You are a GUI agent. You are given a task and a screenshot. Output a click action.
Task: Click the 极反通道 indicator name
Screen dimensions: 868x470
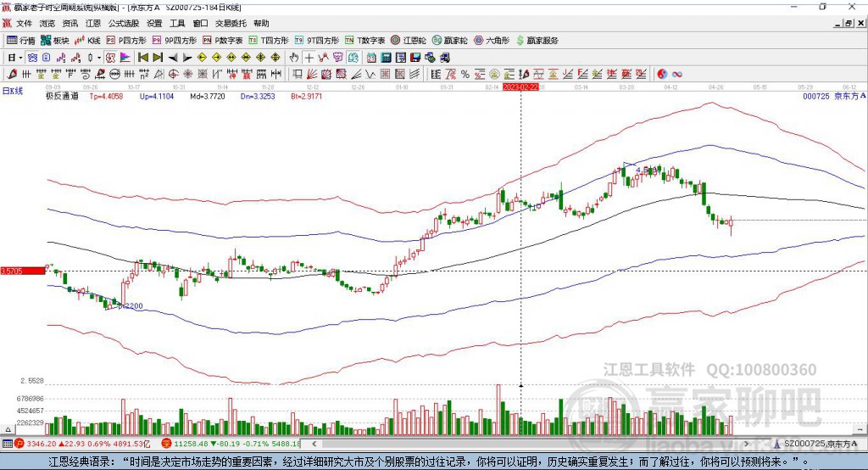tap(62, 96)
